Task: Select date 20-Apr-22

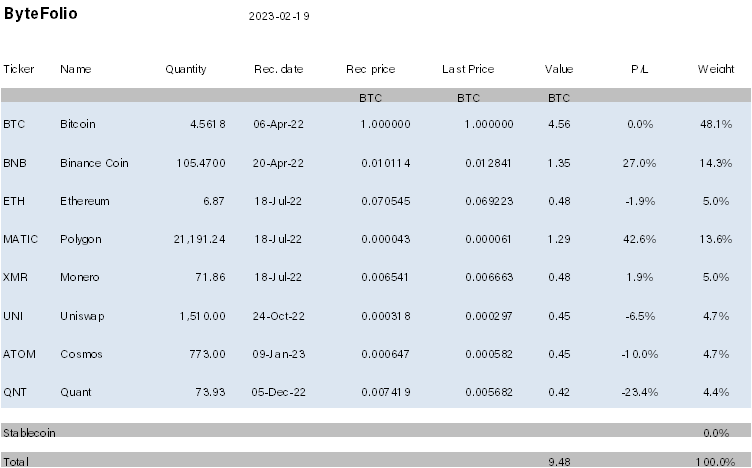Action: tap(278, 163)
